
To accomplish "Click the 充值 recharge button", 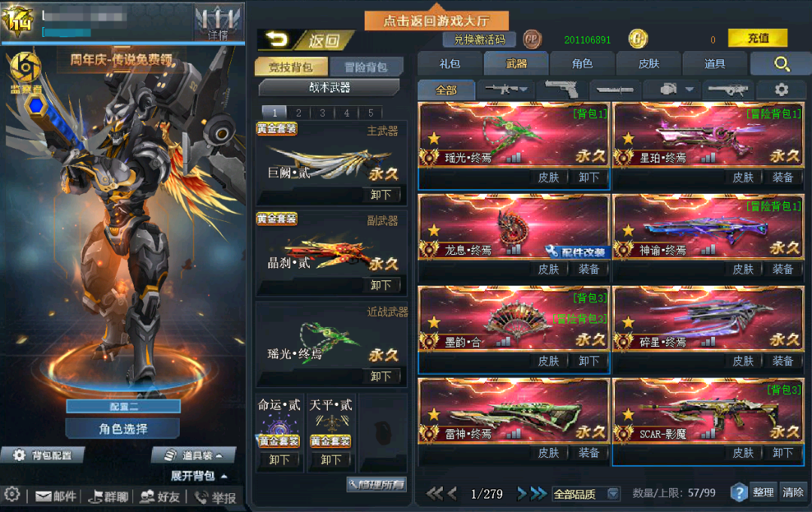I will tap(758, 38).
